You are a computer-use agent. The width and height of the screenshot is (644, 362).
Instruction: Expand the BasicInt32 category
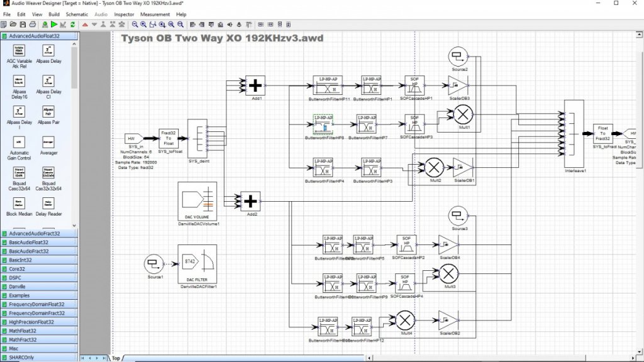pos(39,260)
